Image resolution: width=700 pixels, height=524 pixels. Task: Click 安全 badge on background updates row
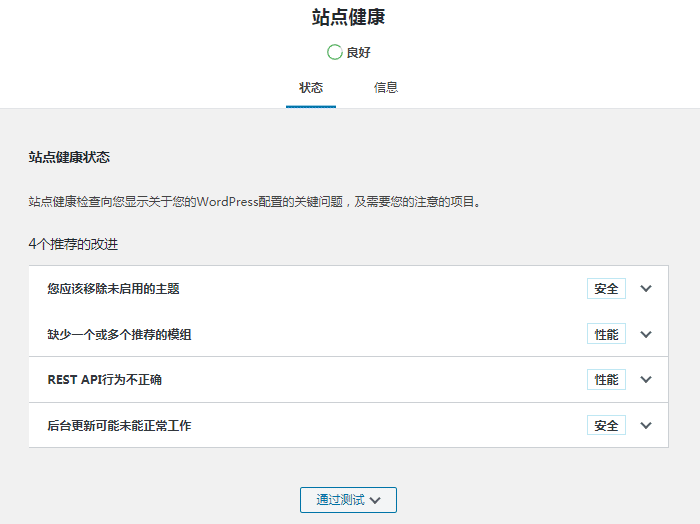click(x=606, y=425)
